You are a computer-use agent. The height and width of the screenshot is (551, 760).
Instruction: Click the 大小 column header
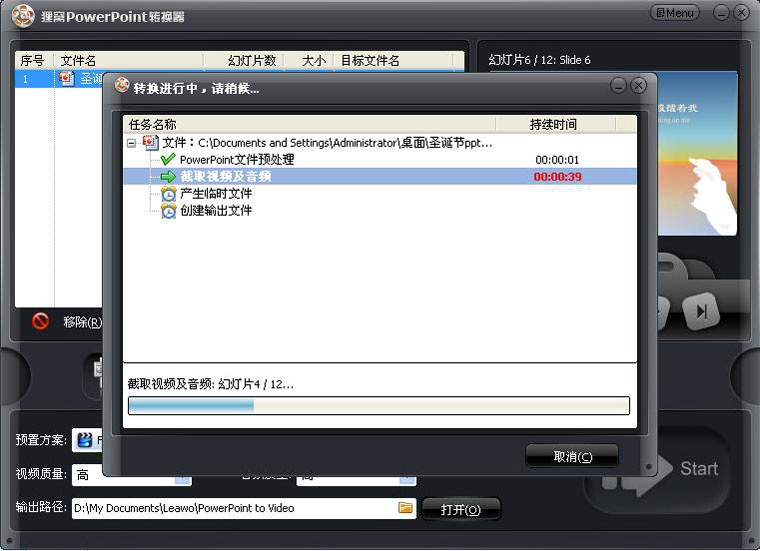click(309, 61)
